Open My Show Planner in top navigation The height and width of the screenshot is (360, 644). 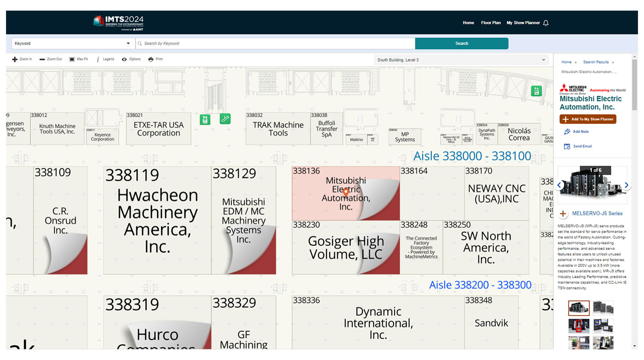(523, 23)
